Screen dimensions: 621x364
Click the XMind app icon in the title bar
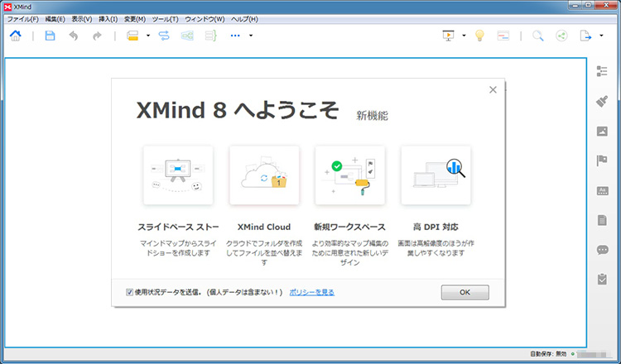tap(7, 7)
